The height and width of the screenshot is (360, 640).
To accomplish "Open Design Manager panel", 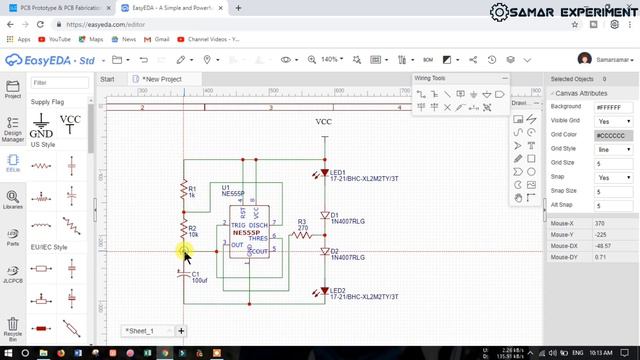I will point(13,129).
